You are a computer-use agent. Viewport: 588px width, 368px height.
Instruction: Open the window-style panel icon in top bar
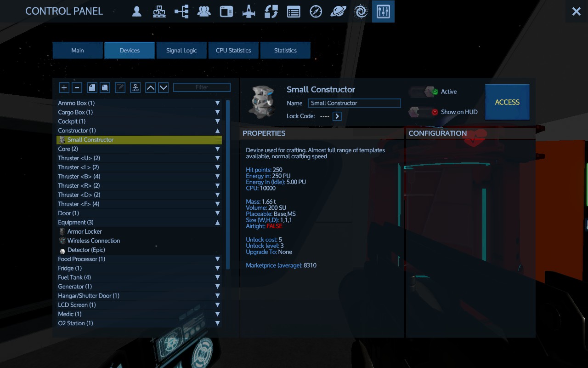pyautogui.click(x=226, y=11)
